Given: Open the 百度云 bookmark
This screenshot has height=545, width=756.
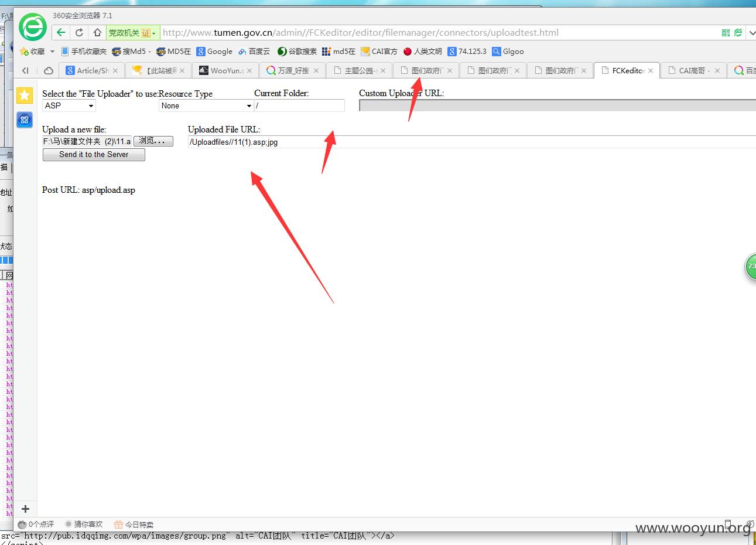Looking at the screenshot, I should click(254, 52).
